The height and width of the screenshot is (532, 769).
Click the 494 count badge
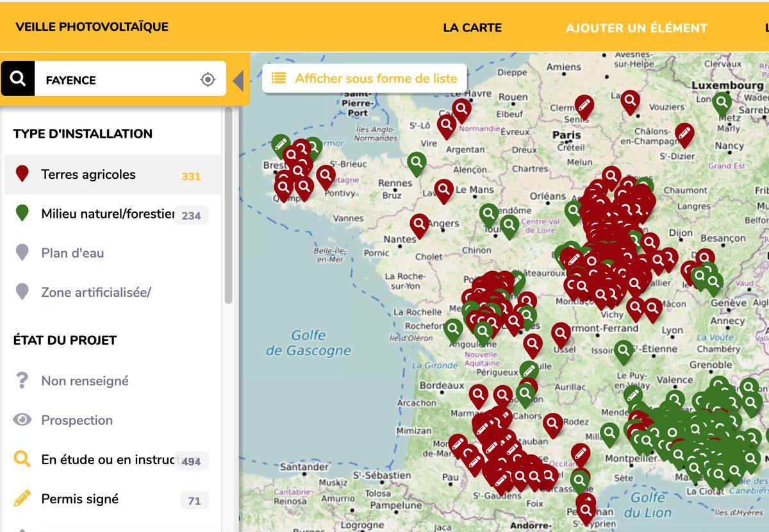point(192,461)
